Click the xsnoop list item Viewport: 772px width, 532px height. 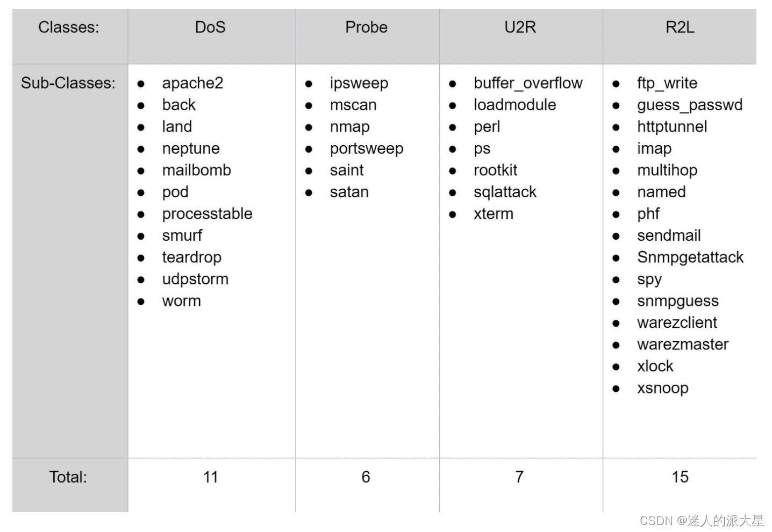[662, 388]
